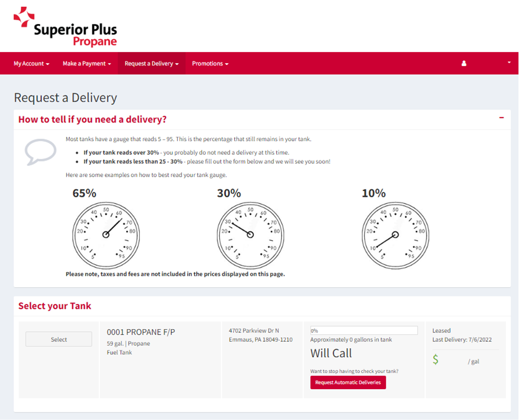The image size is (519, 420).
Task: Click Request Automatic Deliveries button
Action: click(348, 382)
